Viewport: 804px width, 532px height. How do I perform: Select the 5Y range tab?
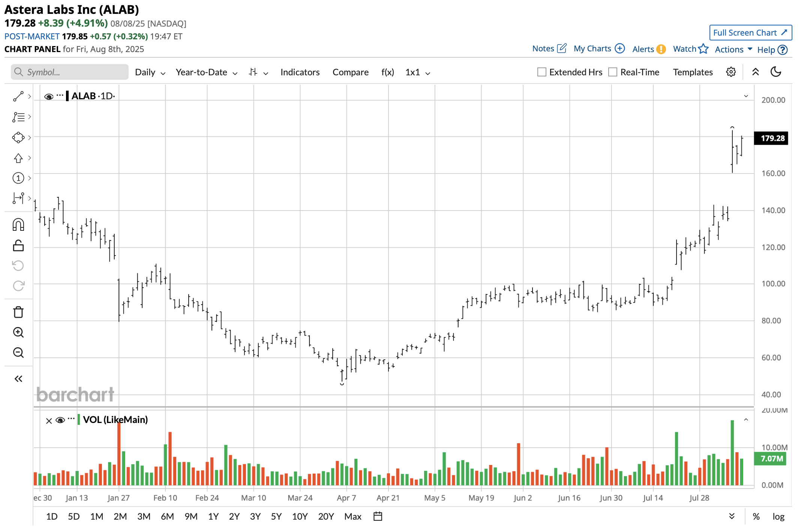[x=276, y=517]
